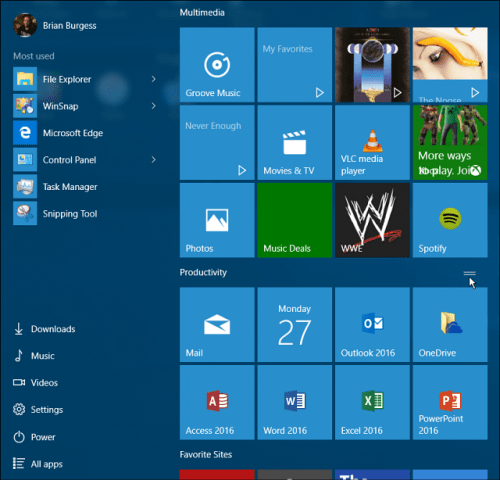
Task: Launch Access 2016
Action: 217,402
